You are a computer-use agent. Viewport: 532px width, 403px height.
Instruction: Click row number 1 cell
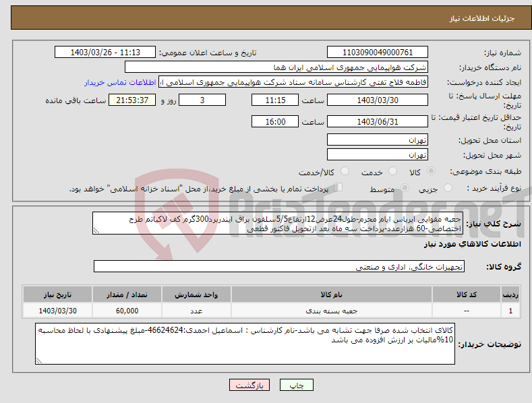510,311
